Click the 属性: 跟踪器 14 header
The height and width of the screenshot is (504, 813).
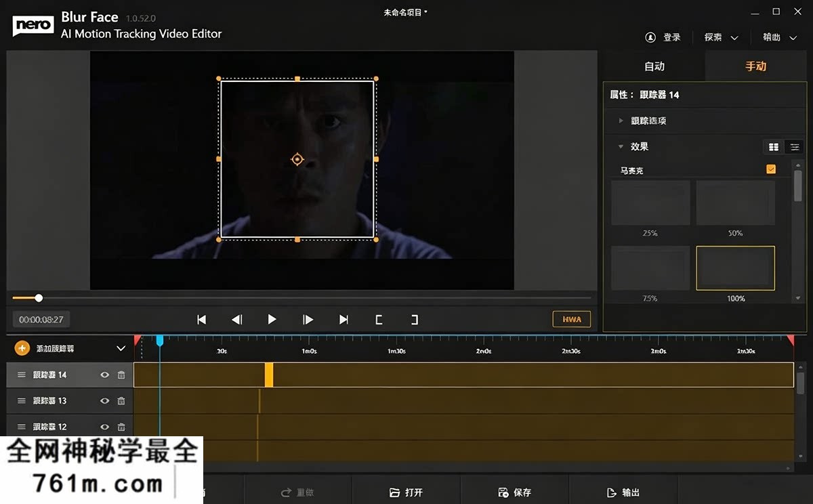(644, 95)
